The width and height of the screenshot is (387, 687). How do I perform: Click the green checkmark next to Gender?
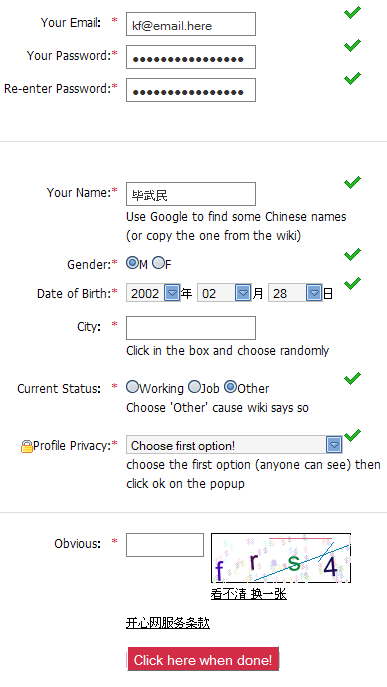[x=352, y=254]
